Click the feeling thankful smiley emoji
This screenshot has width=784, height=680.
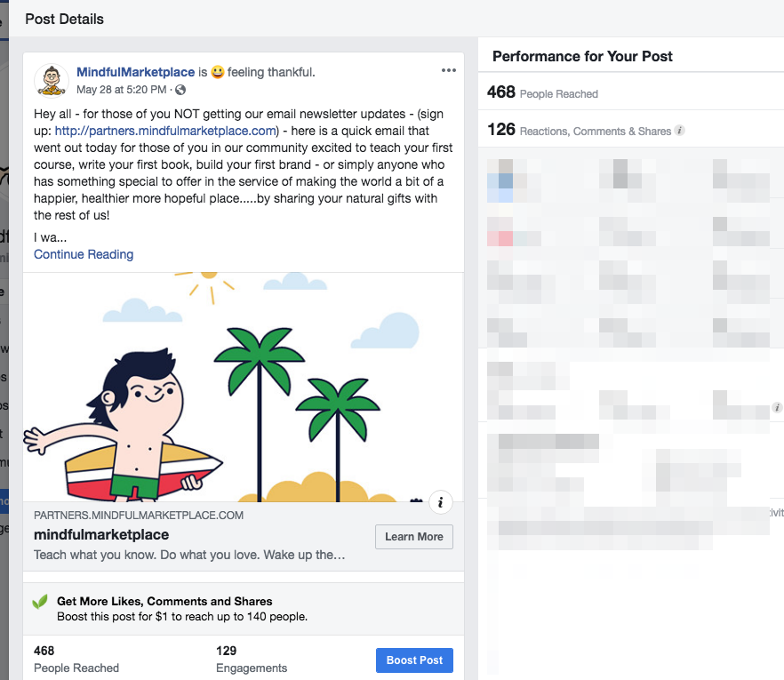pos(218,73)
